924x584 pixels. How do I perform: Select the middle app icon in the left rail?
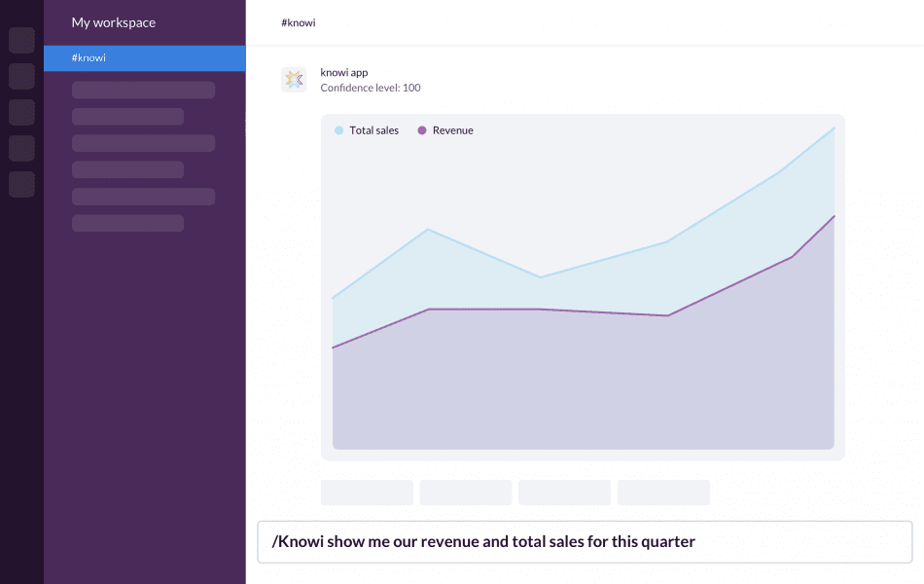pyautogui.click(x=21, y=112)
